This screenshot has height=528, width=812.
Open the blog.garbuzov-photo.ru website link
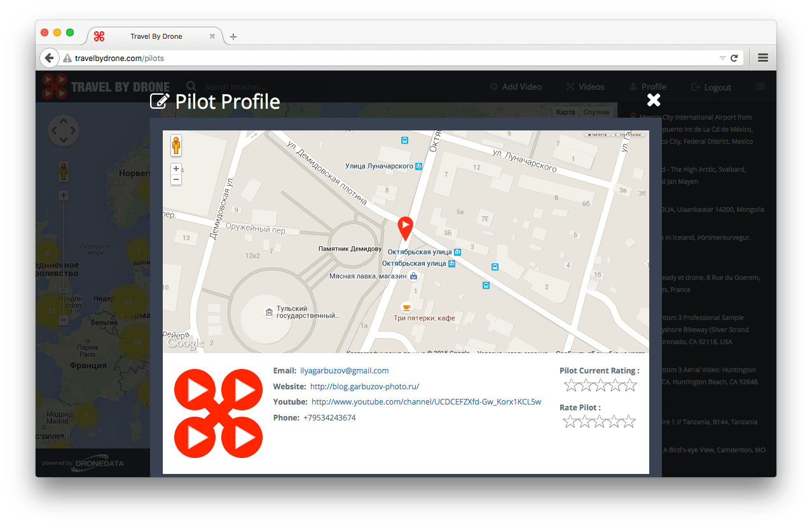[x=364, y=387]
